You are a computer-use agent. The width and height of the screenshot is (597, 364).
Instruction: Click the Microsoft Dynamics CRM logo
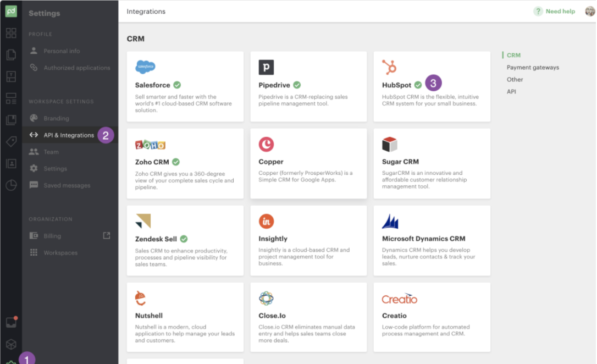(x=390, y=221)
